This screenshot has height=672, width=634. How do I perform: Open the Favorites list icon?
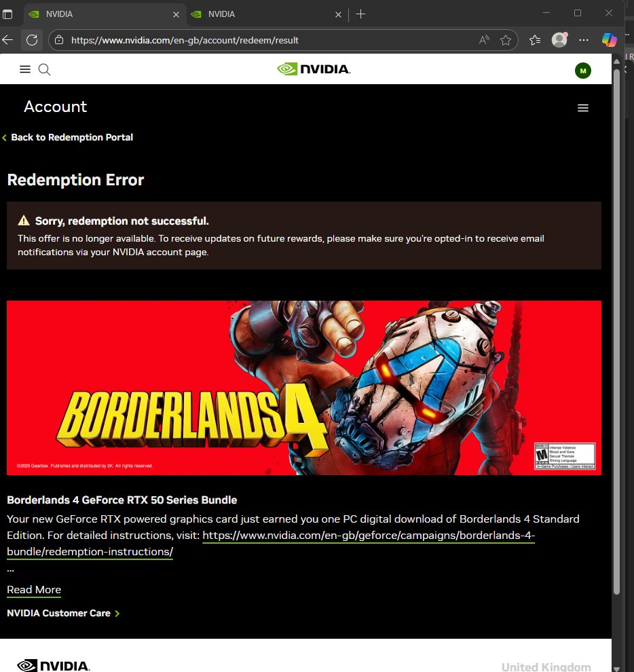tap(534, 40)
